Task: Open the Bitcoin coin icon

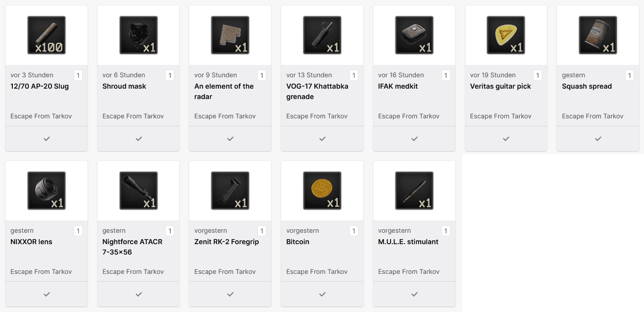Action: tap(322, 191)
